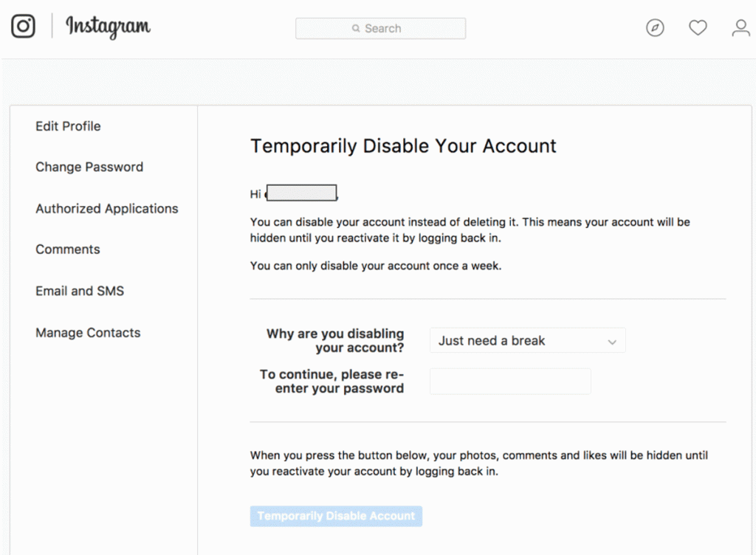This screenshot has width=756, height=555.
Task: Select Email and SMS settings
Action: (80, 291)
